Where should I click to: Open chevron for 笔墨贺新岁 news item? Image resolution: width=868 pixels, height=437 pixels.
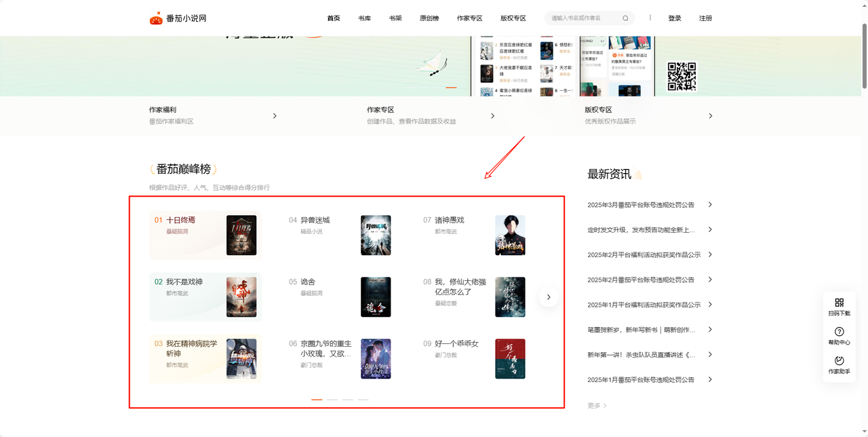pyautogui.click(x=710, y=329)
